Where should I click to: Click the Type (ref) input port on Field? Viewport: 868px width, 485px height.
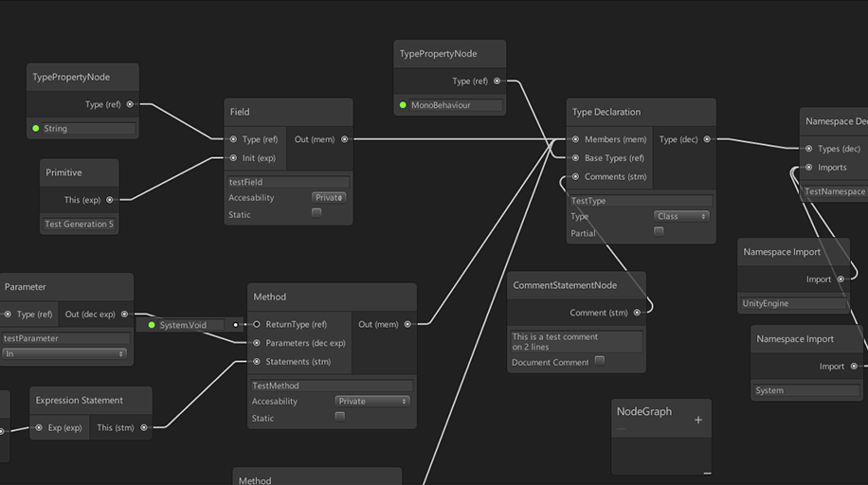[x=233, y=139]
